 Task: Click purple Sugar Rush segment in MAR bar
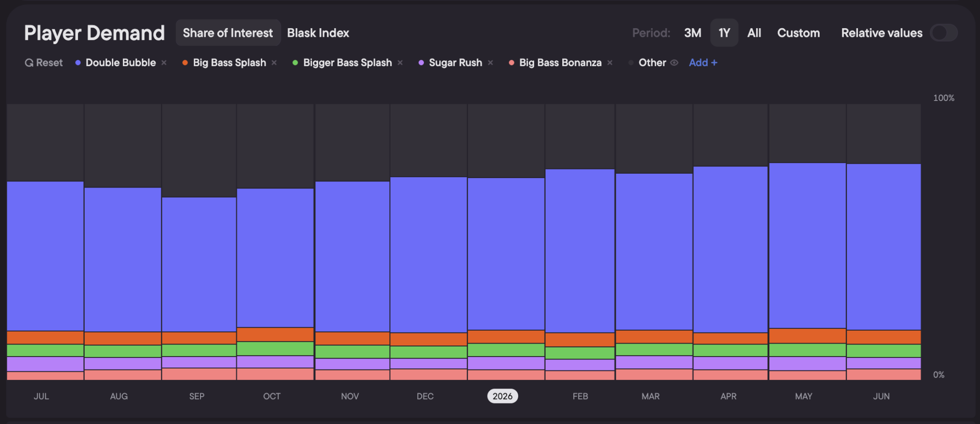(654, 362)
